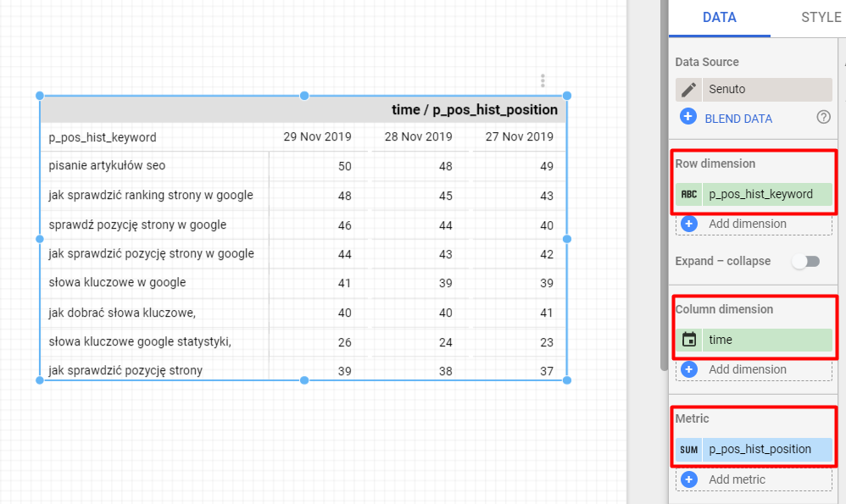Click the row słowa kluczowe w google
The height and width of the screenshot is (504, 846).
(x=303, y=283)
